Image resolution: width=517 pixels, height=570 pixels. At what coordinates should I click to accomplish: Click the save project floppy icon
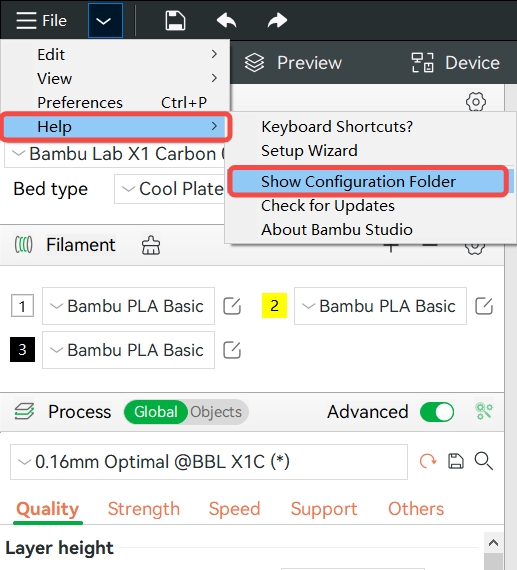point(175,20)
